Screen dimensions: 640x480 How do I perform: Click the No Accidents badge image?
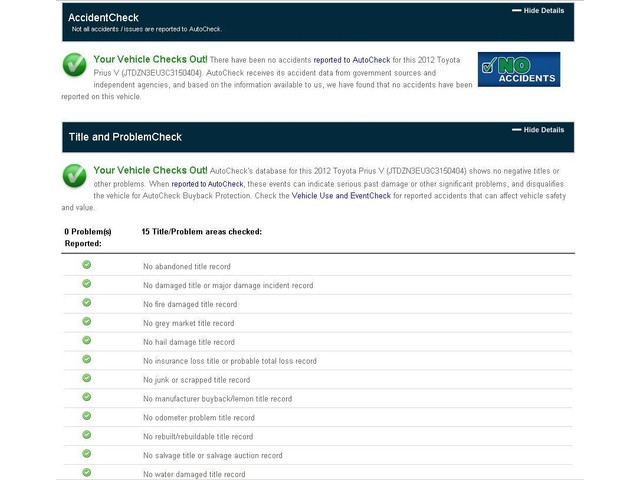click(519, 69)
